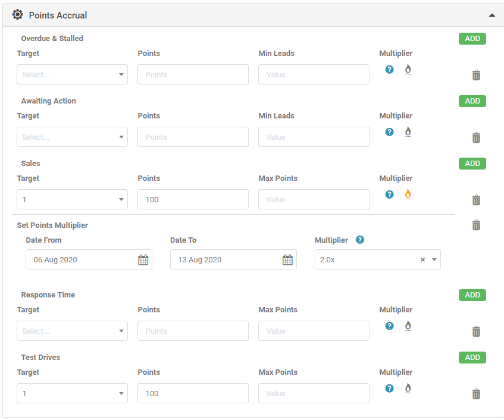This screenshot has width=504, height=420.
Task: Click trash icon for Set Points Multiplier
Action: click(476, 225)
